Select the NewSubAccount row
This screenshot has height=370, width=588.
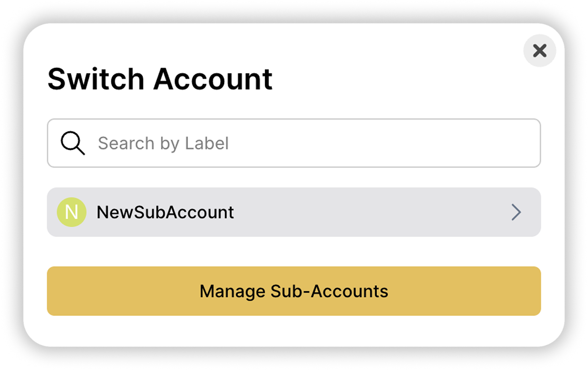294,212
